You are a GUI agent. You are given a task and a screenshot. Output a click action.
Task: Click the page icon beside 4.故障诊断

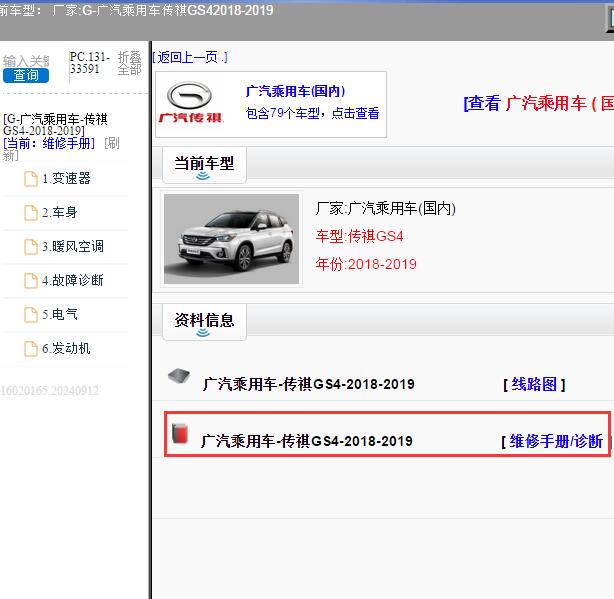click(31, 281)
